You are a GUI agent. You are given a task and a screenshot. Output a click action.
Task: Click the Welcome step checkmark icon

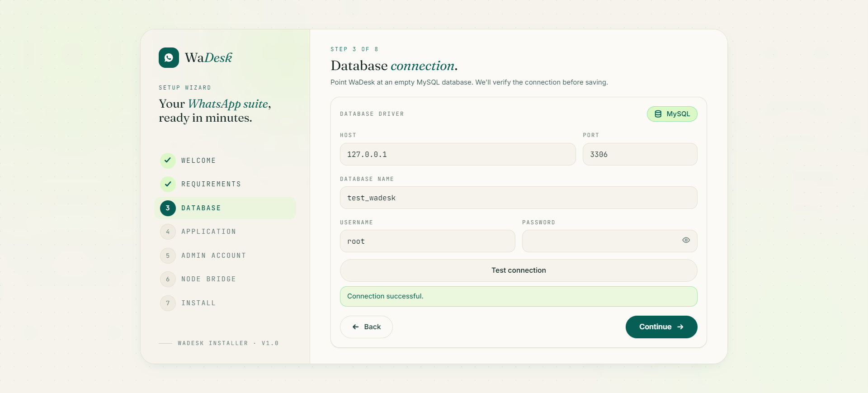[168, 160]
